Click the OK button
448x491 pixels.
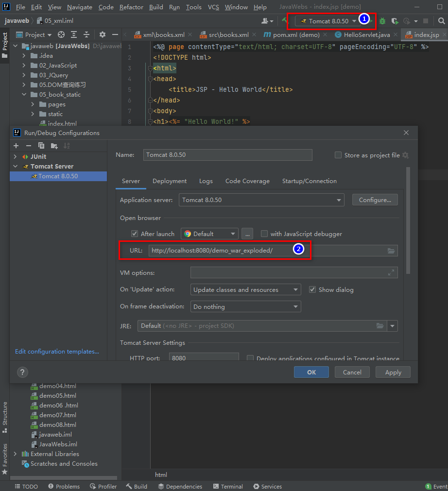[311, 372]
